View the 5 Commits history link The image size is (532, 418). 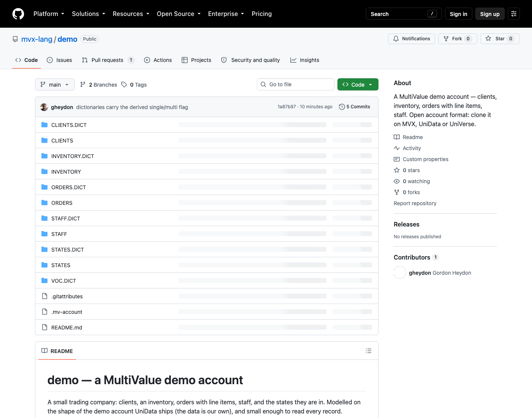pos(355,107)
